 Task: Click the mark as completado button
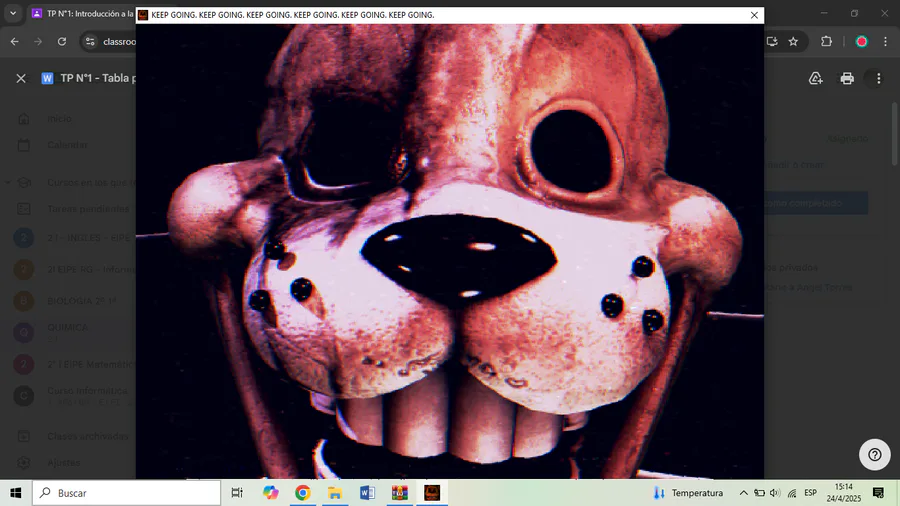click(816, 203)
